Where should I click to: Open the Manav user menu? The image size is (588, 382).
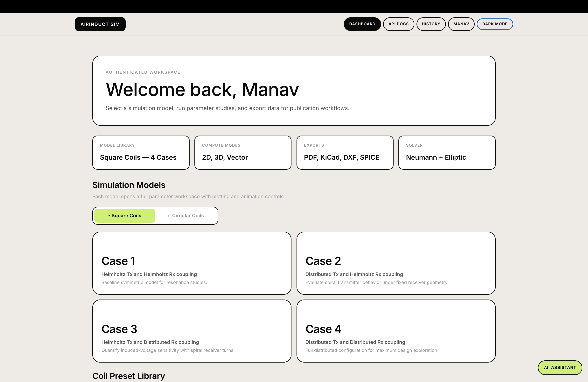tap(461, 24)
